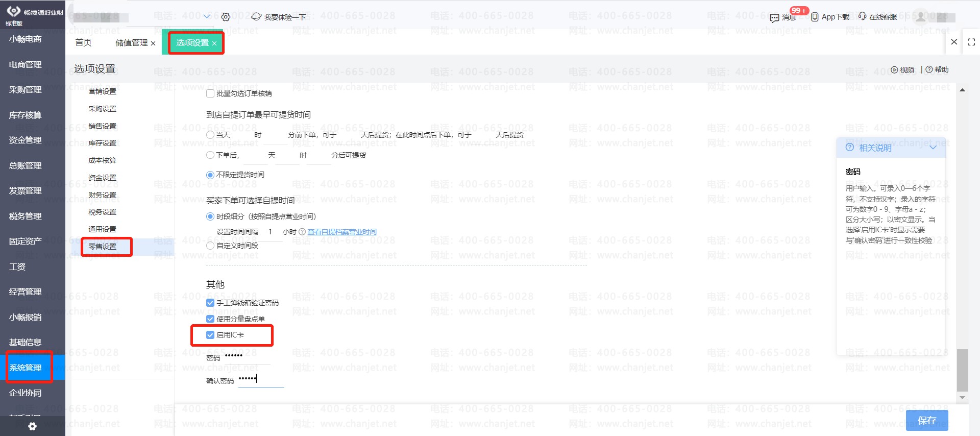Select the 选项设置 tab
Image resolution: width=980 pixels, height=436 pixels.
click(x=192, y=42)
